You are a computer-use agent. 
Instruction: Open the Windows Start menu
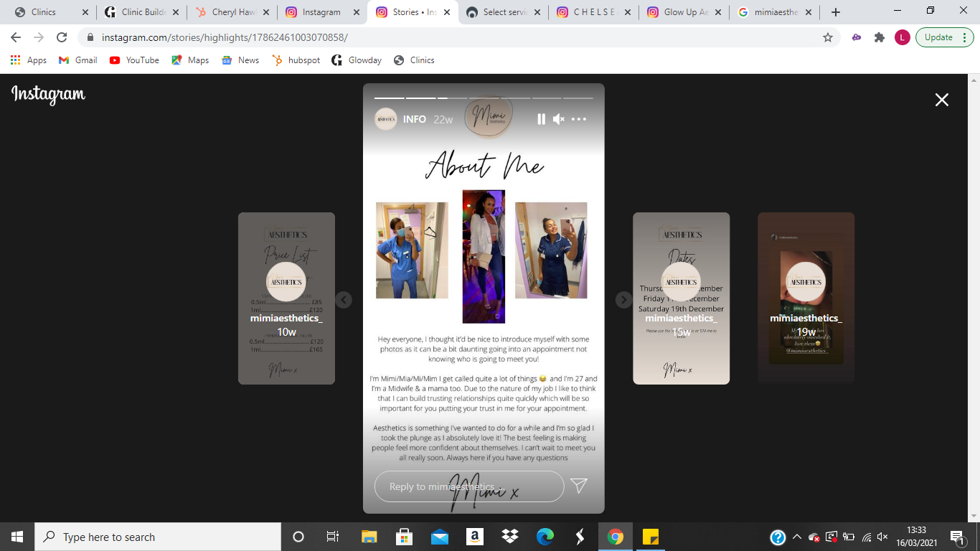point(17,537)
